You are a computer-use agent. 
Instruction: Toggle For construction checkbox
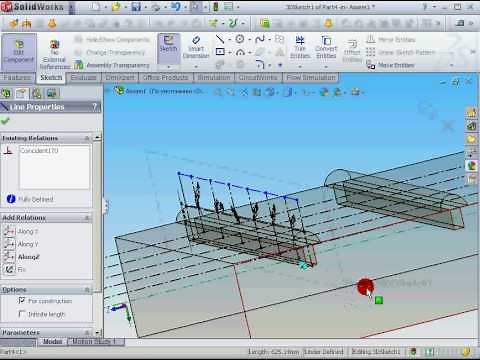point(22,301)
